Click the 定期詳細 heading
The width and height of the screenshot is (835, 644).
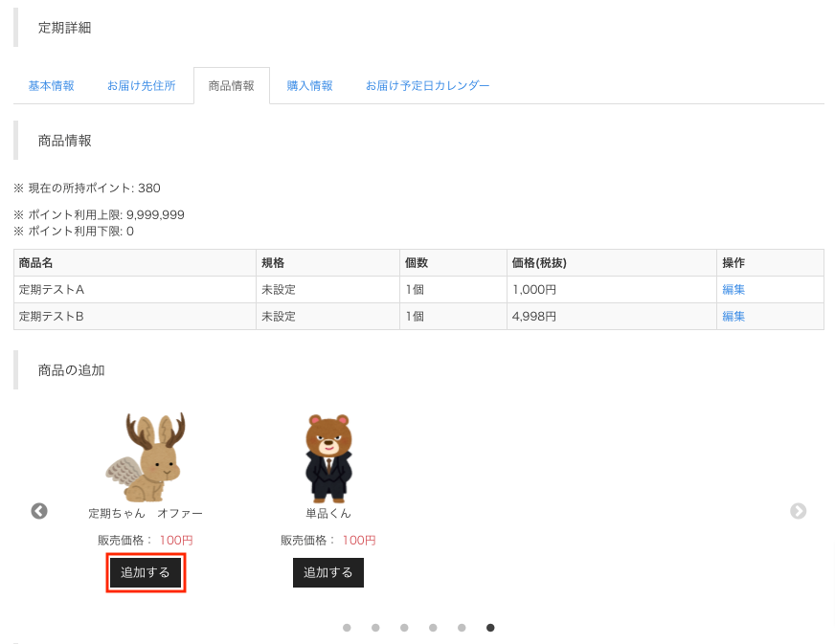coord(64,28)
